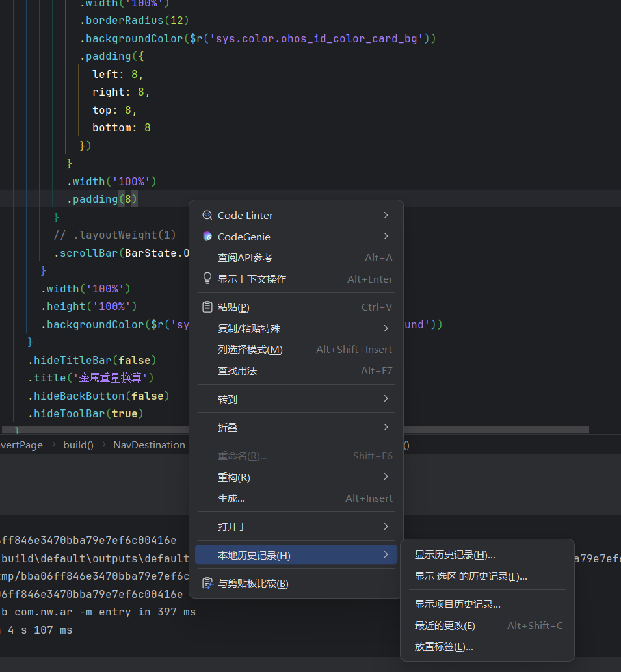This screenshot has height=672, width=621.
Task: Click the clipboard icon beside 粘贴
Action: tap(207, 307)
